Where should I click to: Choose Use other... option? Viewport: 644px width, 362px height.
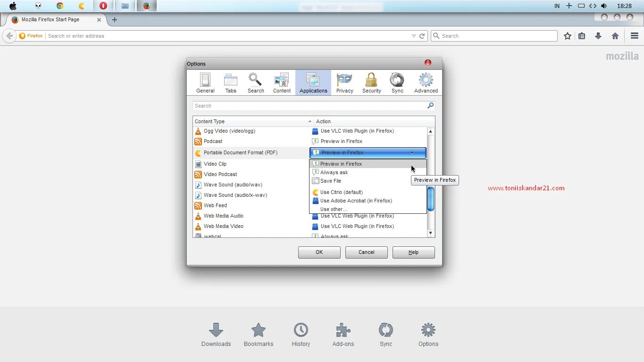click(x=368, y=209)
